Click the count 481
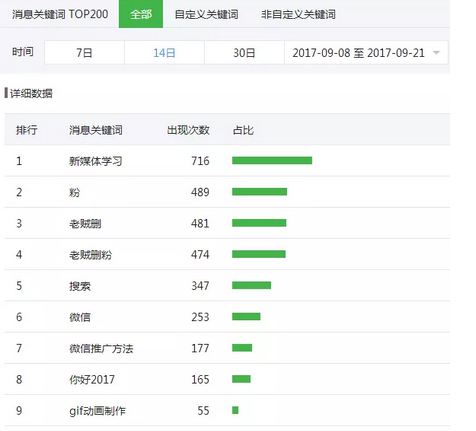 pyautogui.click(x=200, y=223)
